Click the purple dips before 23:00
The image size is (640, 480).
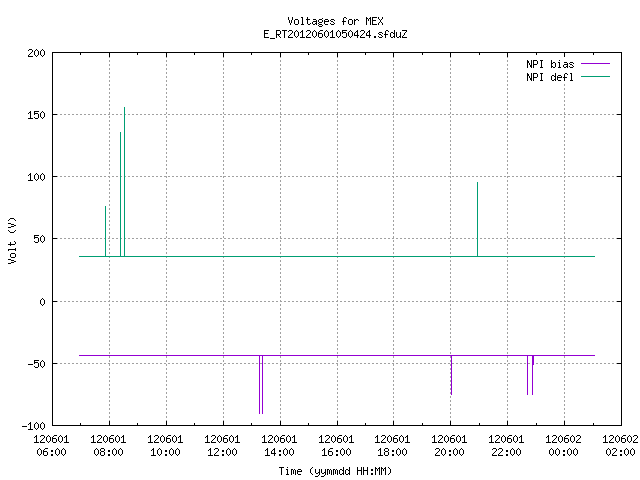coord(530,375)
